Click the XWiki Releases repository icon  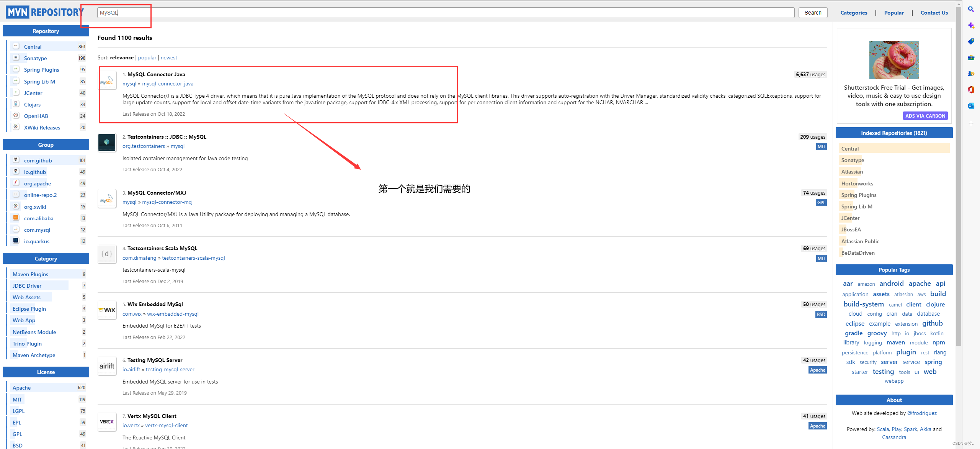coord(16,127)
